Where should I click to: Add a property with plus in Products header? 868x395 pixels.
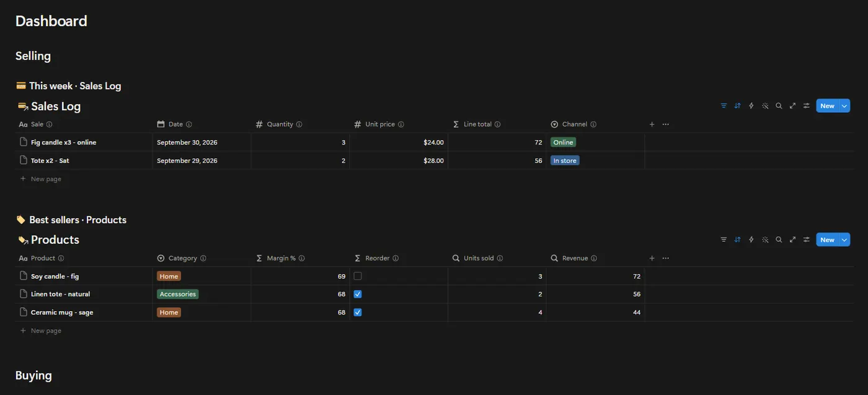click(x=652, y=259)
